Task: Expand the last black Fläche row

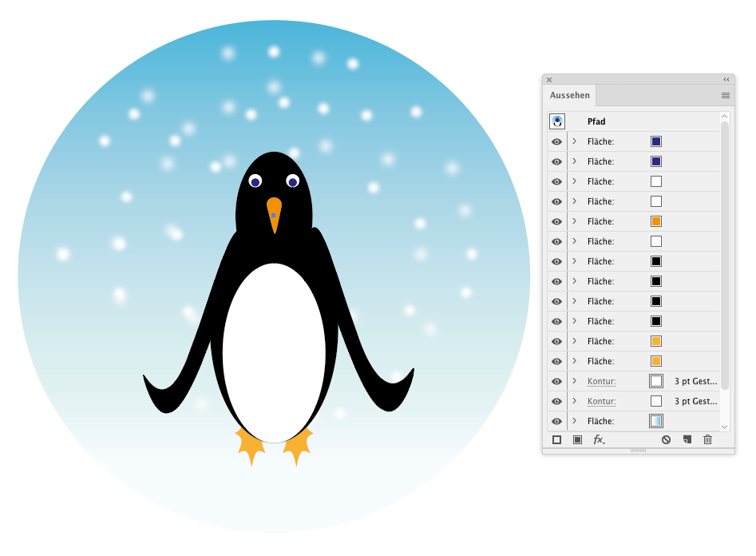Action: (574, 321)
